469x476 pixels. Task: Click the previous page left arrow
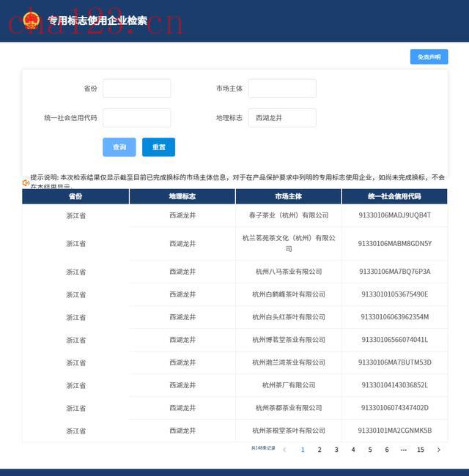(x=284, y=450)
